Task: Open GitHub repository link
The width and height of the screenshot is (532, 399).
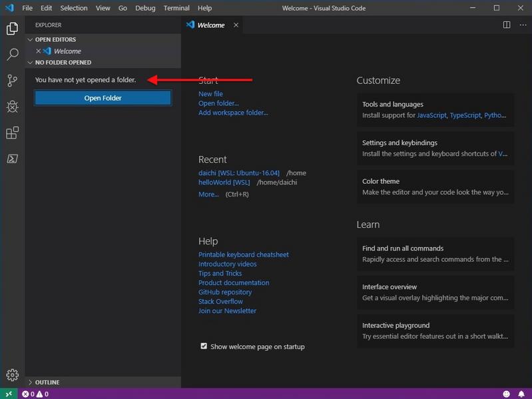Action: 225,292
